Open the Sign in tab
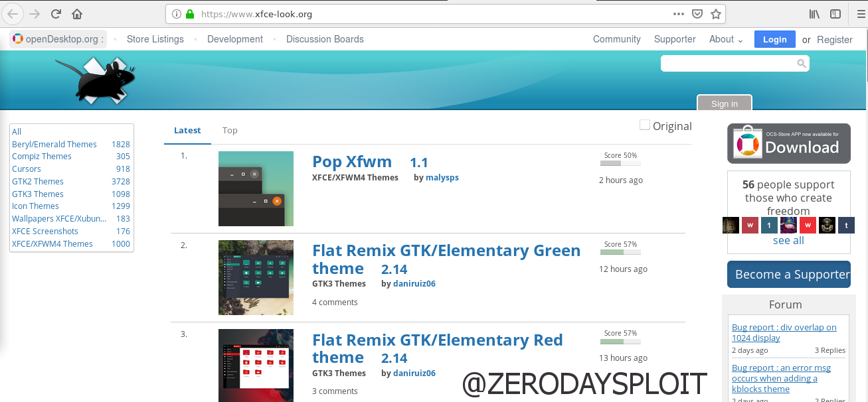Image resolution: width=868 pixels, height=402 pixels. click(x=725, y=103)
